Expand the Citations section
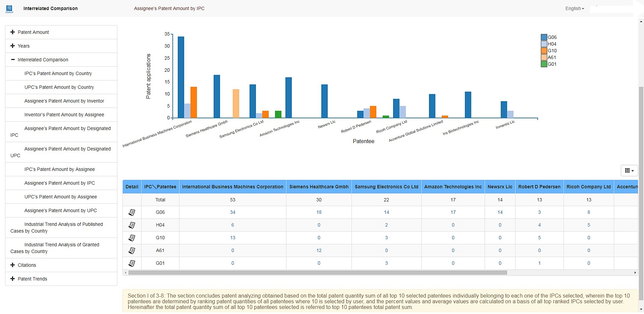This screenshot has width=644, height=314. 27,265
